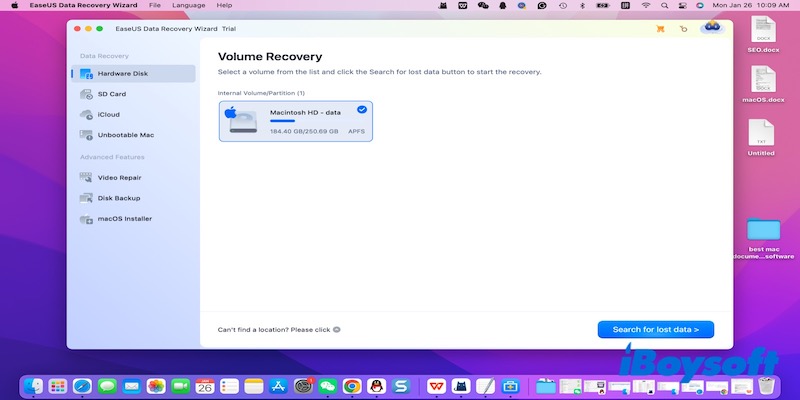The height and width of the screenshot is (400, 800).
Task: Open Disk Backup in the sidebar
Action: (118, 198)
